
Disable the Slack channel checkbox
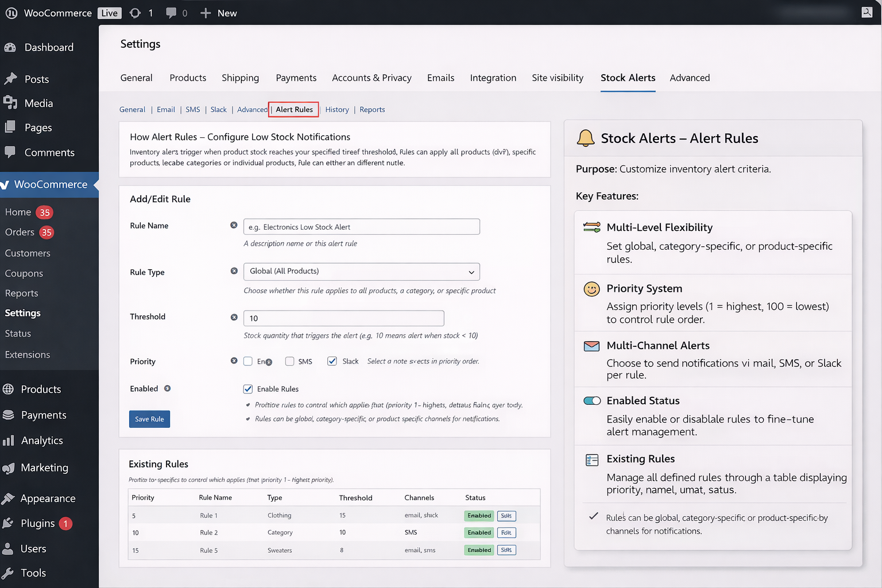pos(332,361)
